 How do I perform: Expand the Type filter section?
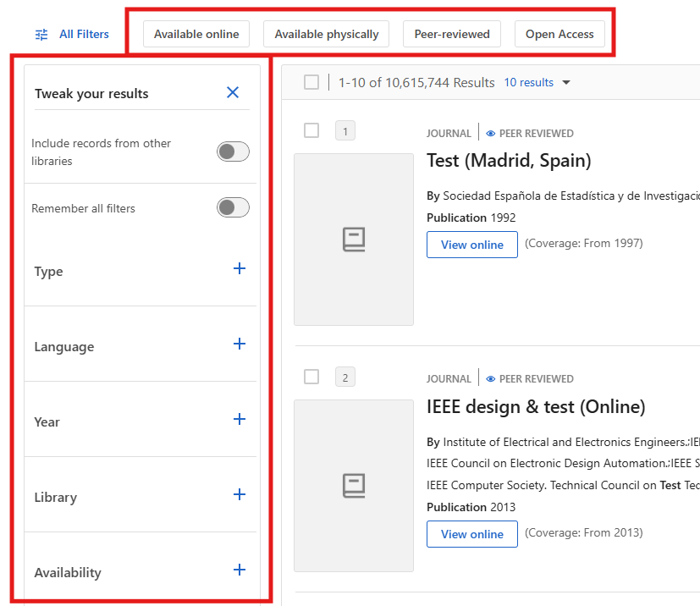pyautogui.click(x=240, y=269)
